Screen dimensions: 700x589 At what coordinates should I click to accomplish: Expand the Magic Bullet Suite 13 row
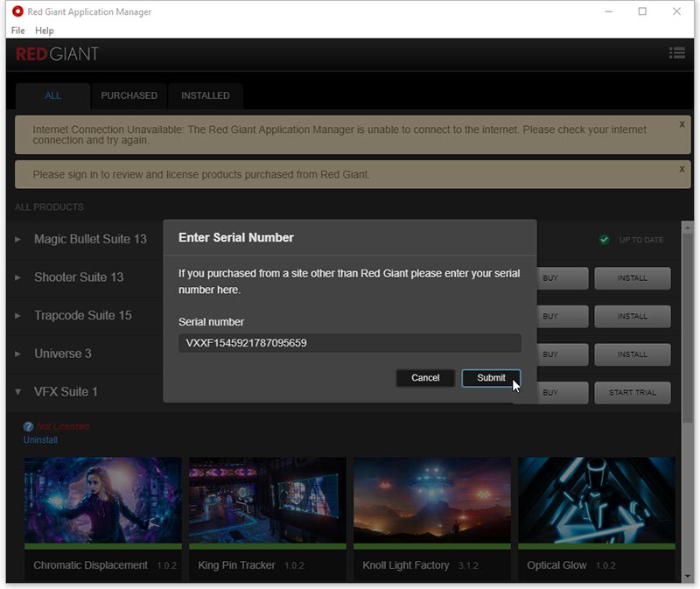18,240
